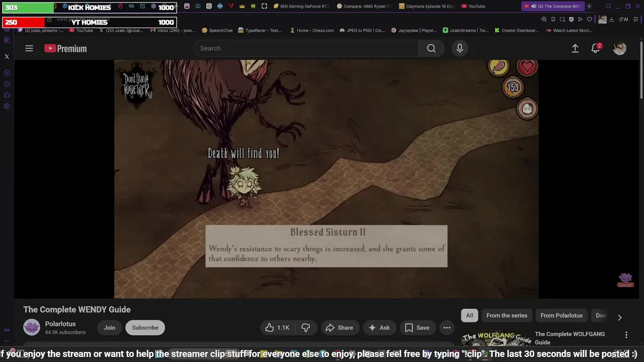
Task: Subscribe to Polarlotus
Action: (x=145, y=327)
